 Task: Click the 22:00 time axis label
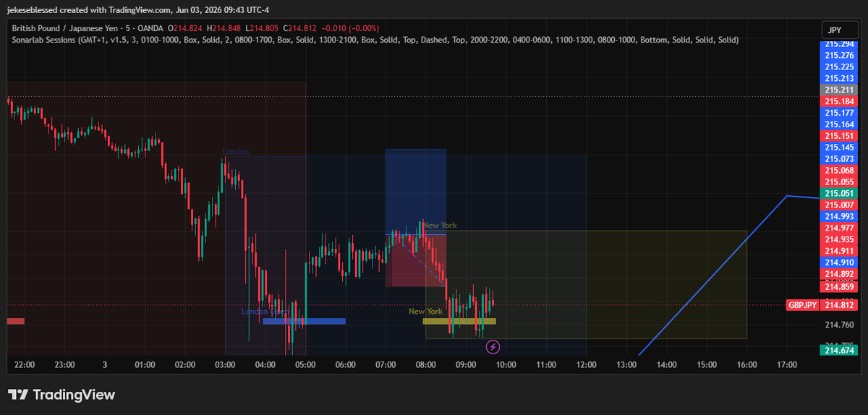(x=25, y=365)
